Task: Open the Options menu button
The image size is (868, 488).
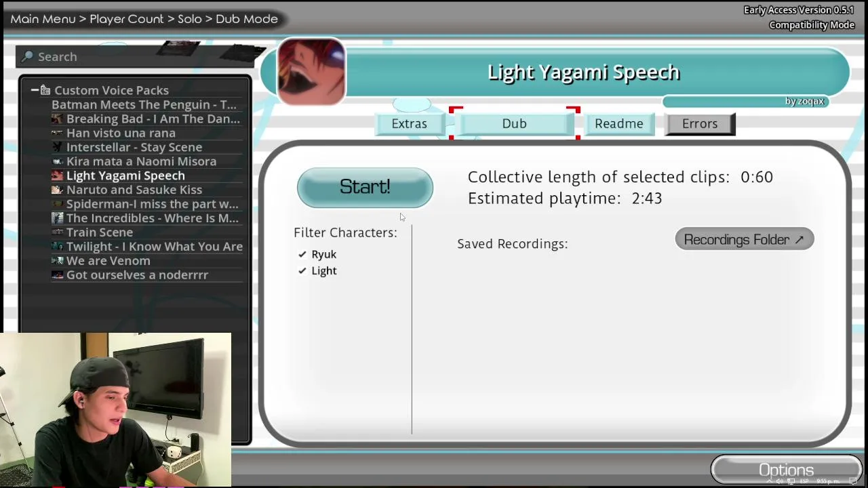Action: [786, 470]
